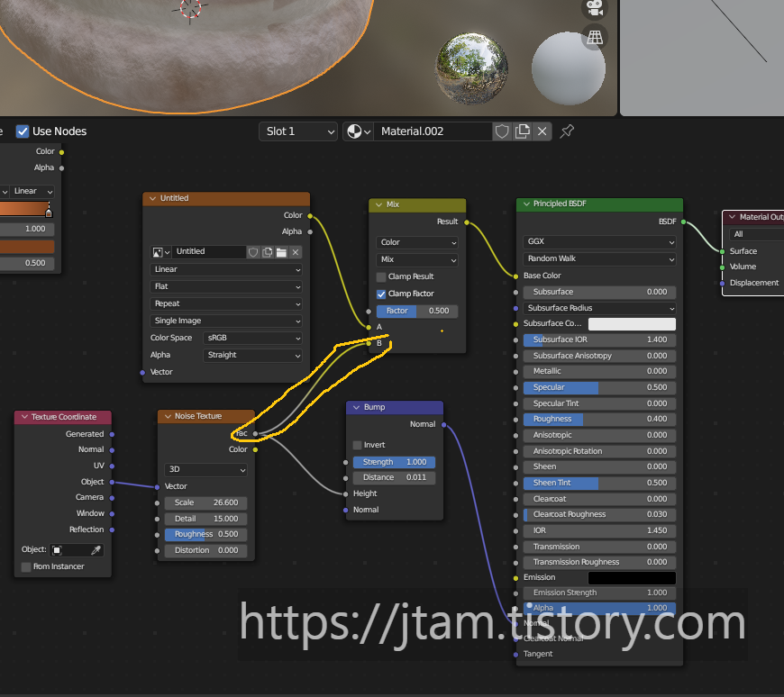Click Noise Texture Color output socket

click(256, 449)
